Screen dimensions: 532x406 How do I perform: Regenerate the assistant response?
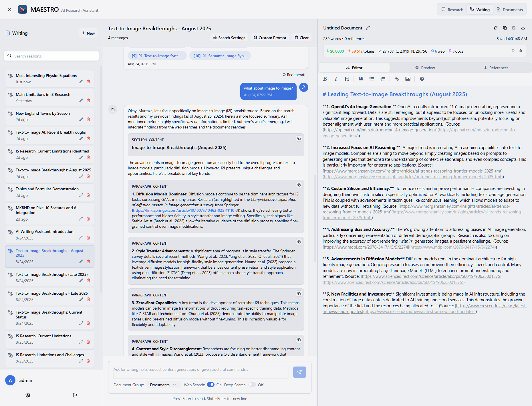[x=294, y=75]
